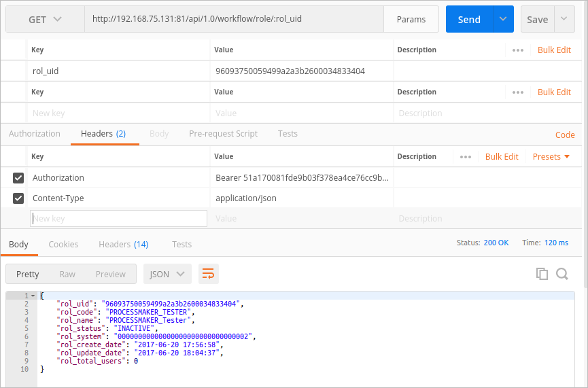Open the Code link
The height and width of the screenshot is (388, 588).
point(565,135)
